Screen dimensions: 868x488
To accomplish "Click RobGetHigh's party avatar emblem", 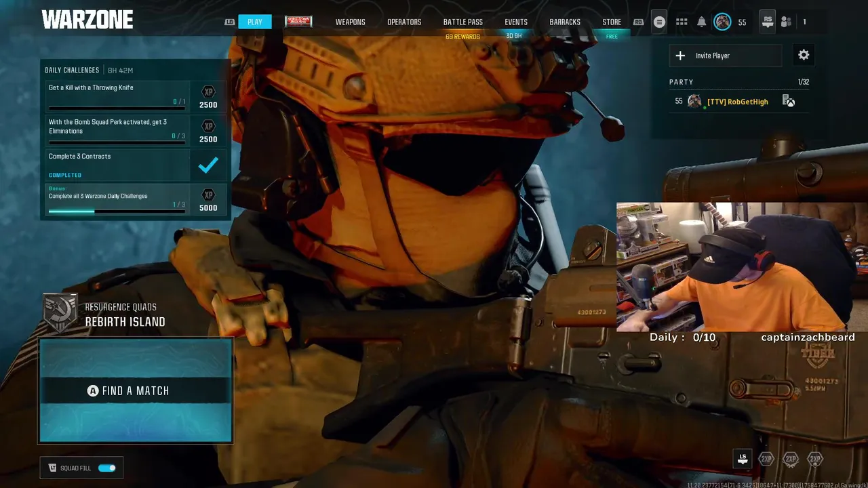I will 694,102.
